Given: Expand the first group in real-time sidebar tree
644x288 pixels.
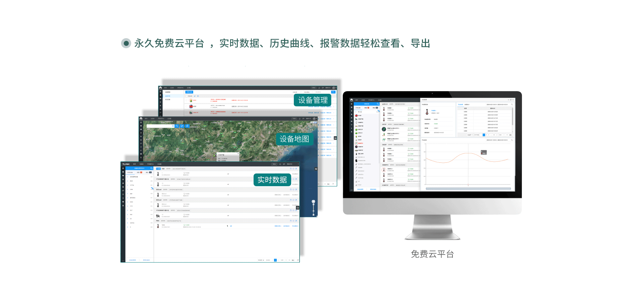Looking at the screenshot, I should 127,177.
